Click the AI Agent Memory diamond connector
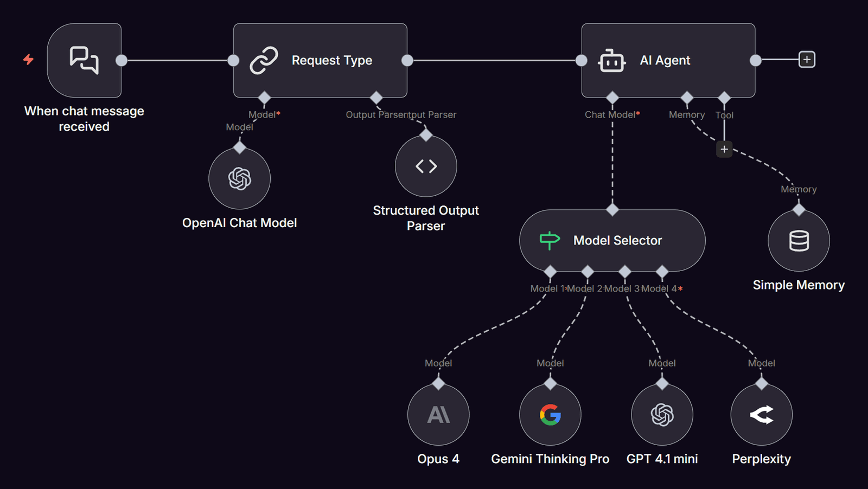 tap(687, 98)
